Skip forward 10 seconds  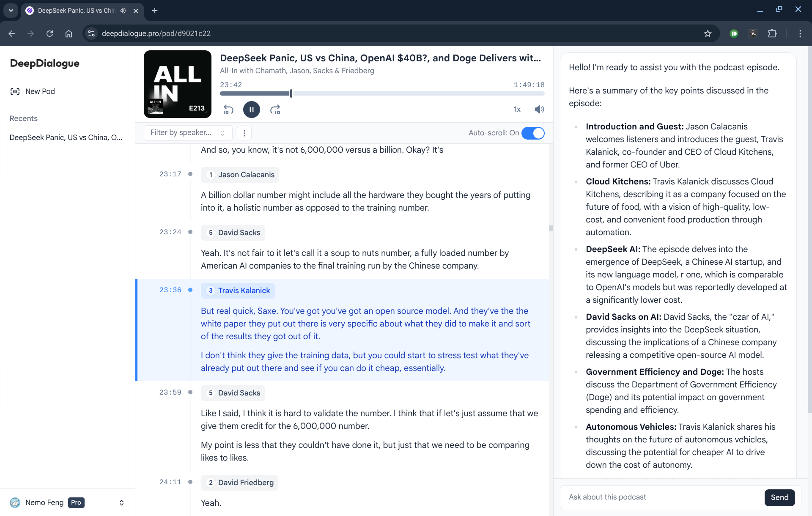(x=275, y=110)
